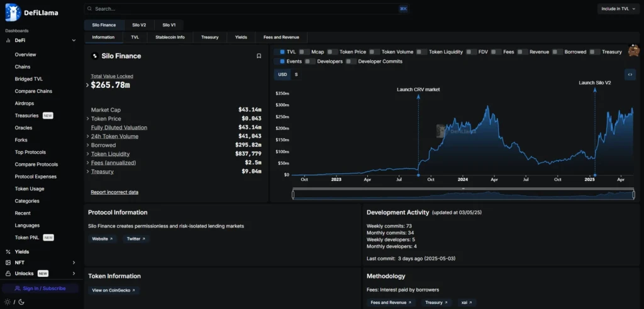
Task: Open the Treasury tab
Action: pos(209,37)
